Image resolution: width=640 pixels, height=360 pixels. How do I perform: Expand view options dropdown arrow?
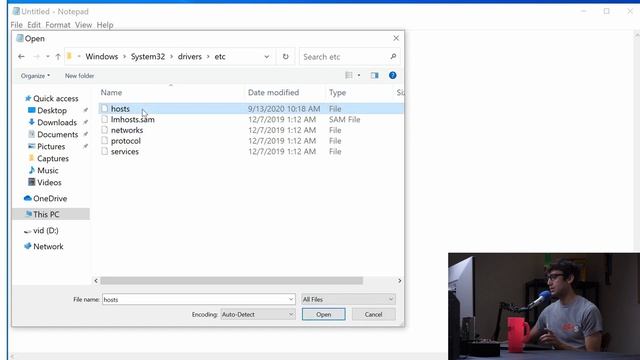359,76
